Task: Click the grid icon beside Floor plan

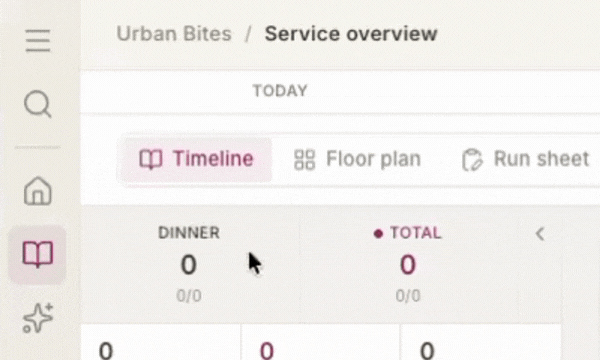Action: tap(305, 159)
